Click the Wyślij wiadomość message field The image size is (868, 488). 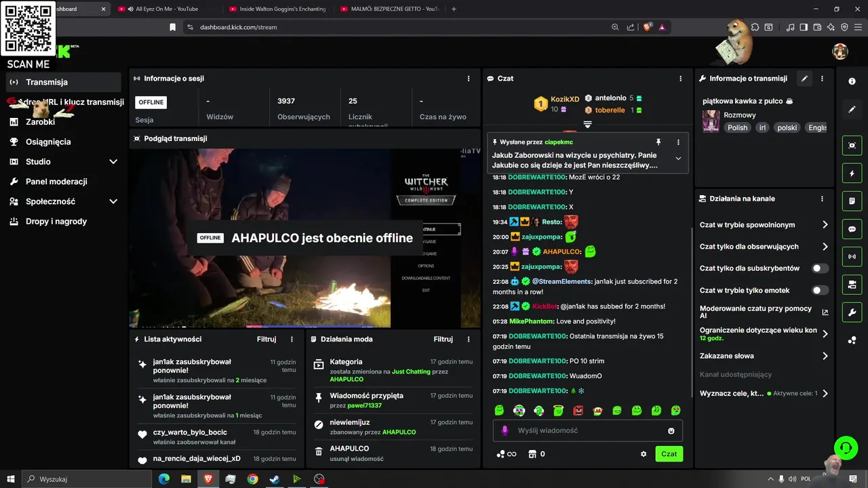[587, 430]
